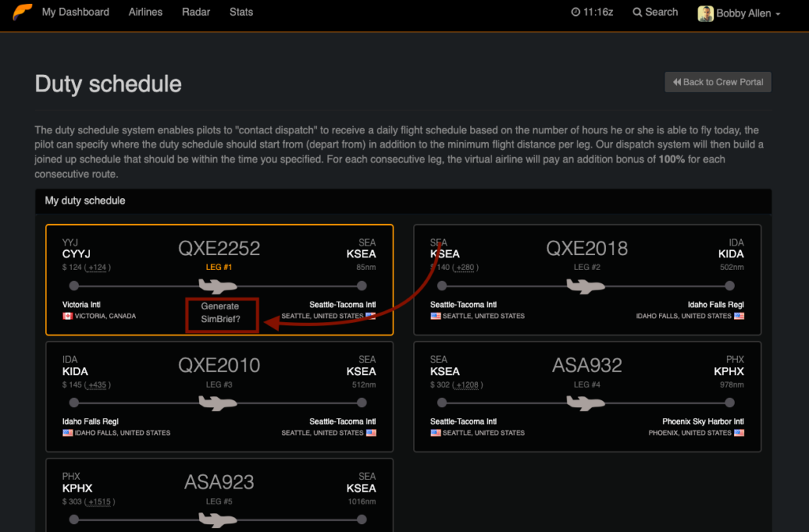This screenshot has width=809, height=532.
Task: Click the orange wing logo icon
Action: pyautogui.click(x=22, y=12)
